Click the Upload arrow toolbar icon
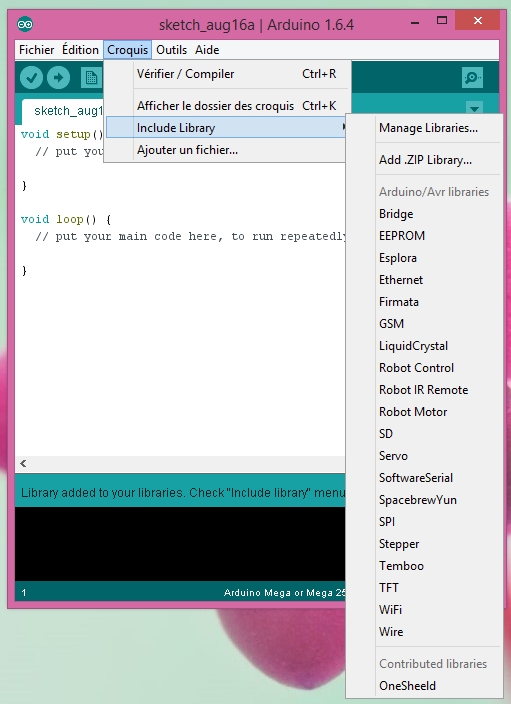This screenshot has width=511, height=704. (58, 78)
